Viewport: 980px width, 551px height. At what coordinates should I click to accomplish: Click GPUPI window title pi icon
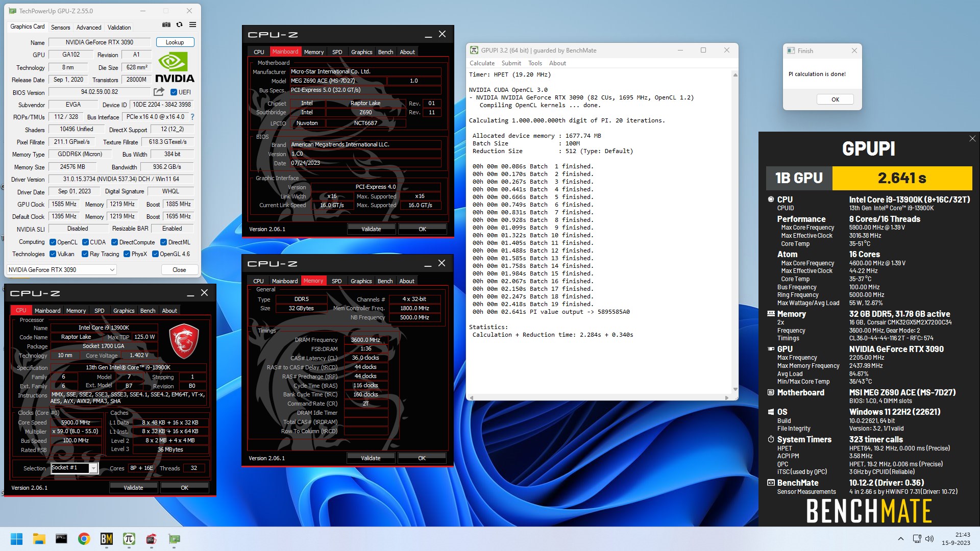(474, 50)
